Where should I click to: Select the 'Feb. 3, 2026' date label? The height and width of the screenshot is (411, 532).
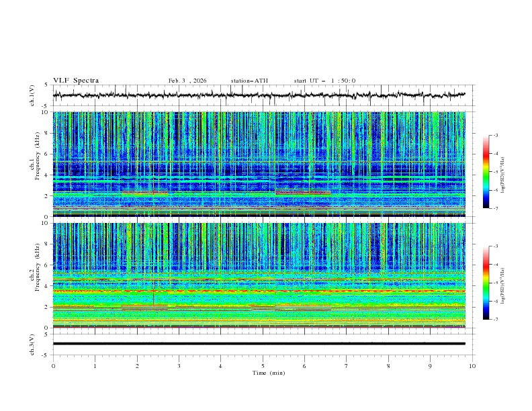[187, 81]
